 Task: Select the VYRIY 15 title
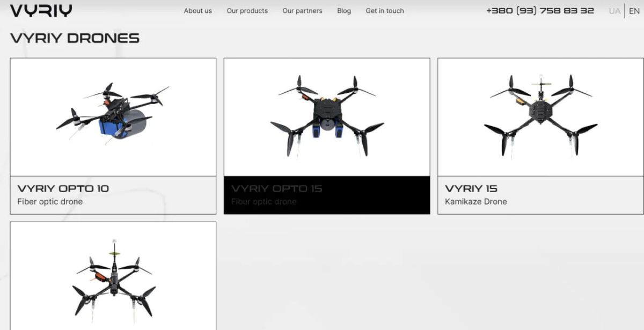point(471,188)
